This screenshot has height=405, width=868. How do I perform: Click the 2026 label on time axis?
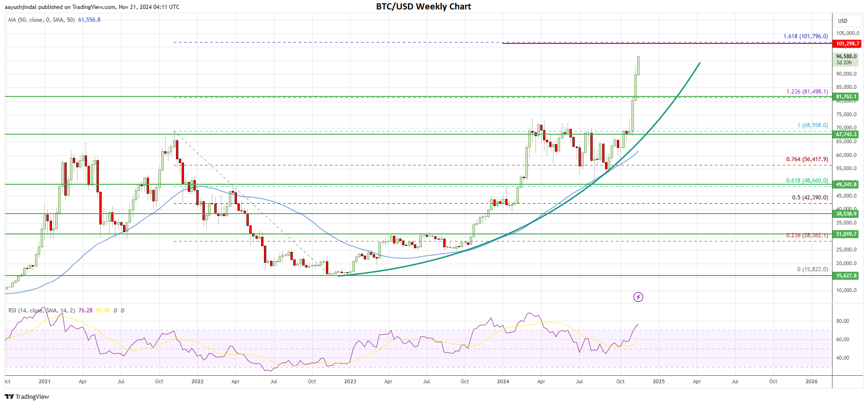coord(811,381)
